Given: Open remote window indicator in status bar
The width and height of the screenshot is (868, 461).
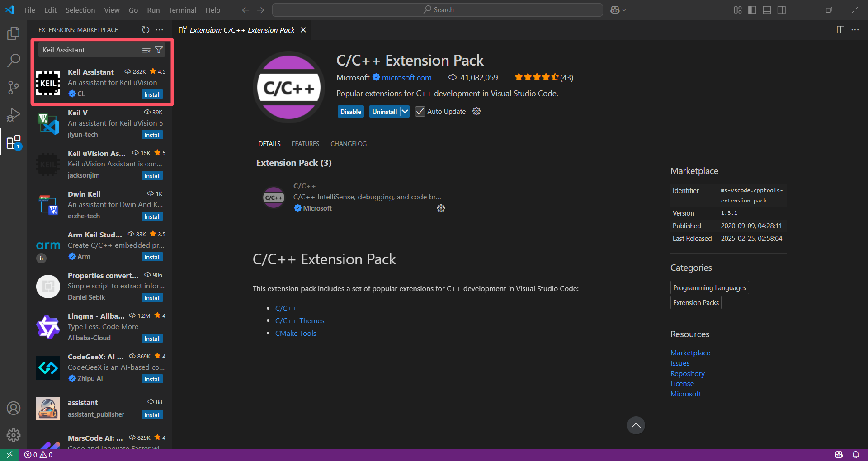Looking at the screenshot, I should pos(9,455).
